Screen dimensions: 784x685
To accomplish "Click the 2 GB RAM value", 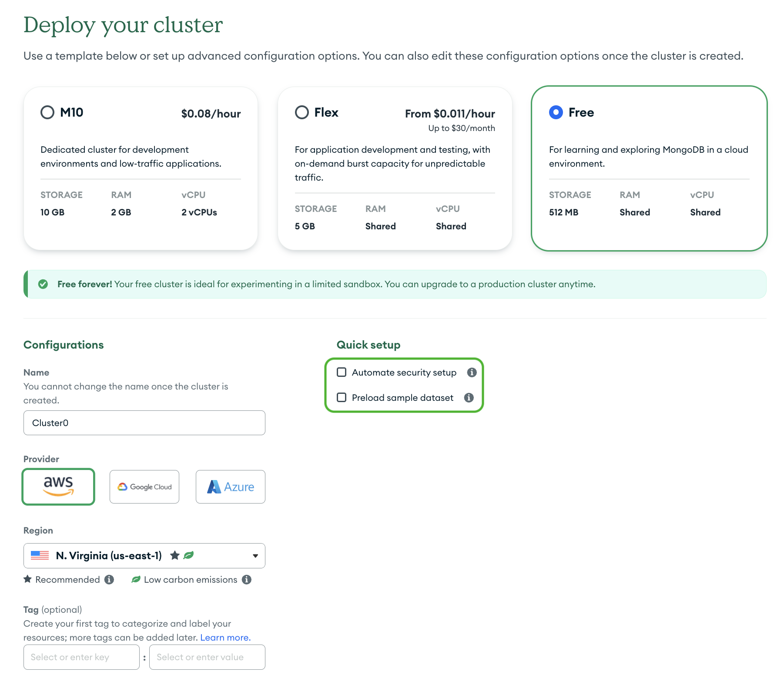I will (121, 212).
